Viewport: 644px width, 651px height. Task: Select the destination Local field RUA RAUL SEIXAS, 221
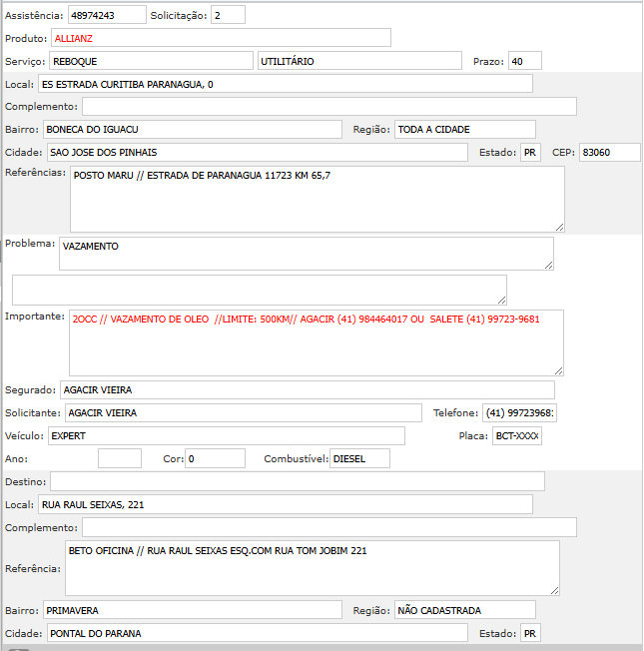coord(286,504)
